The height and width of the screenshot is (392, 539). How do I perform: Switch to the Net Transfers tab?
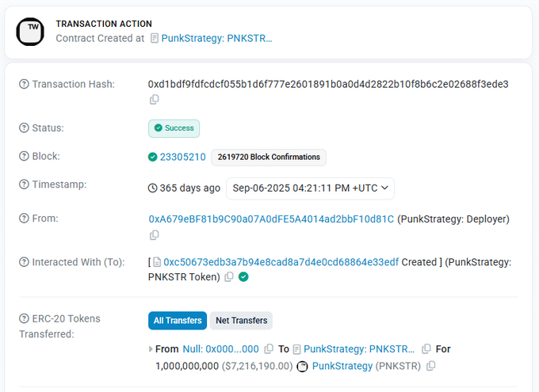[241, 321]
